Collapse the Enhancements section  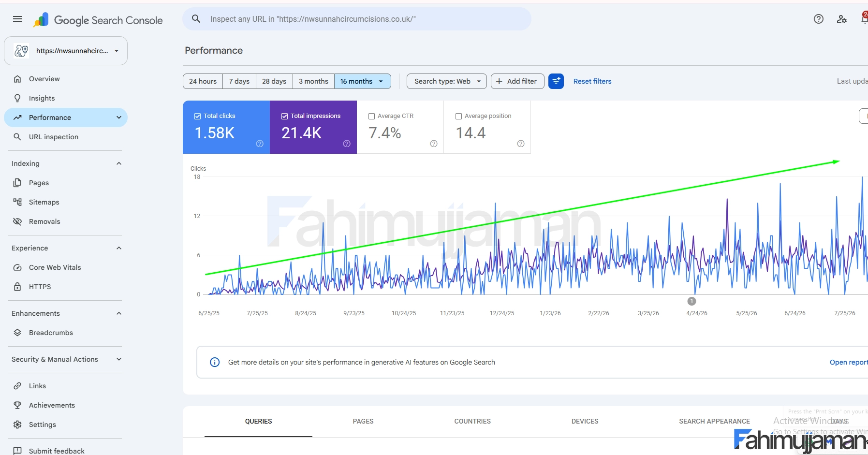[119, 313]
